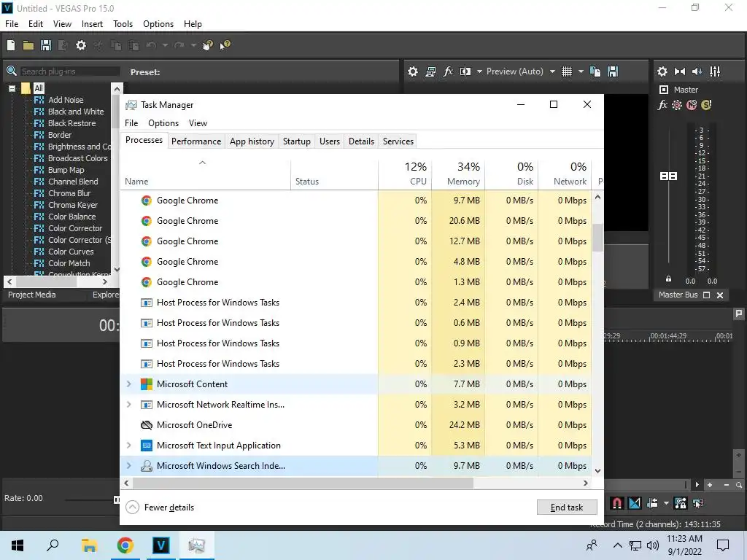Open VEGAS Insert menu
The image size is (747, 560).
click(92, 24)
